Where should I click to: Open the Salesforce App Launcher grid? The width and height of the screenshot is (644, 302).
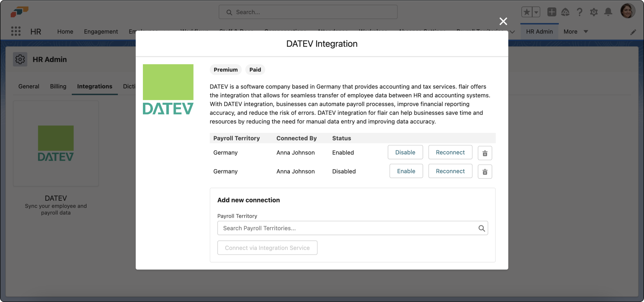[15, 31]
